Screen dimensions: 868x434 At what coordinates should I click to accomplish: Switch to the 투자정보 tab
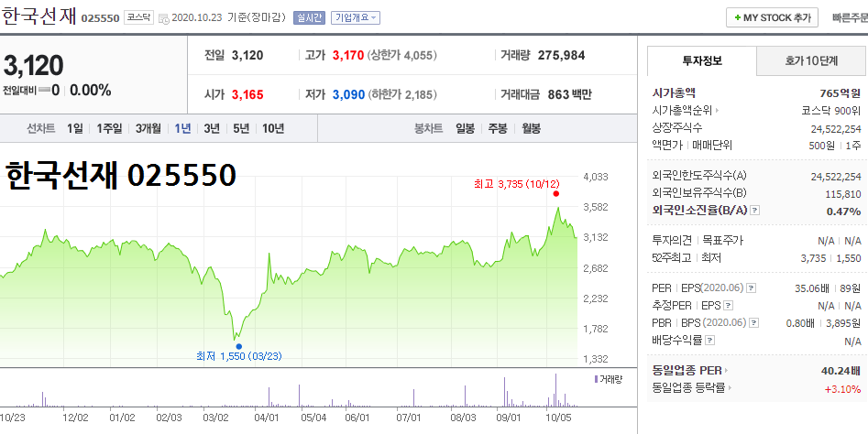point(702,60)
